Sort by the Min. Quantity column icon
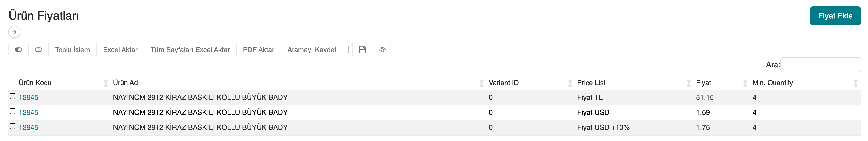Image resolution: width=868 pixels, height=141 pixels. coord(855,83)
